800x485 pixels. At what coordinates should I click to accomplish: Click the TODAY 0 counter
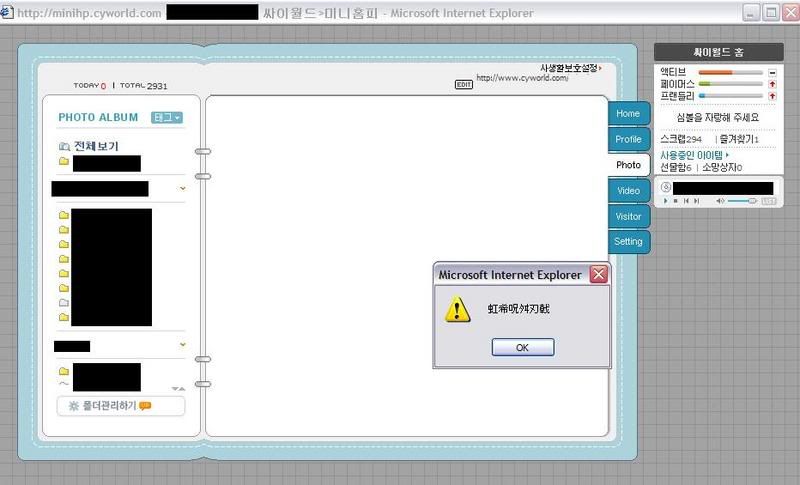pos(90,86)
